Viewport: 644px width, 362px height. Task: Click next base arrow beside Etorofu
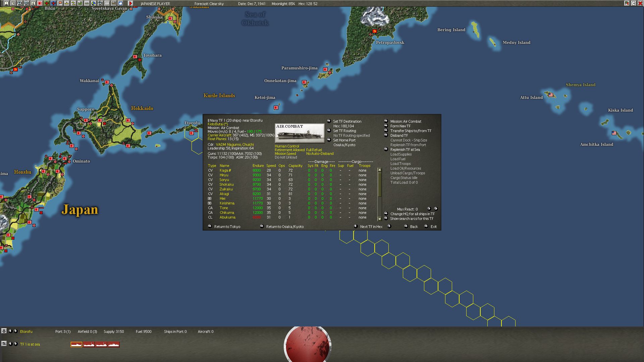coord(15,331)
